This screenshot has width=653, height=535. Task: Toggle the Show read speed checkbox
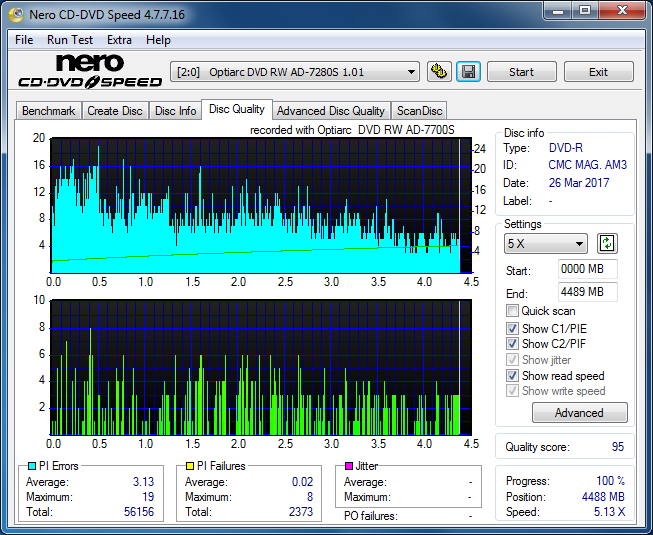(512, 375)
